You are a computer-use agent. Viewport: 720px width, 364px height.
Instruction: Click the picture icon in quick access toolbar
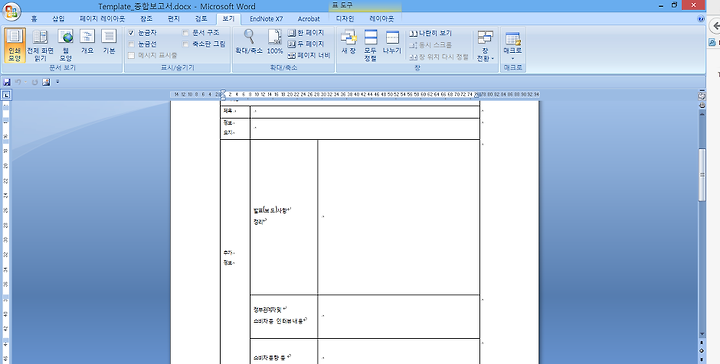click(x=46, y=82)
